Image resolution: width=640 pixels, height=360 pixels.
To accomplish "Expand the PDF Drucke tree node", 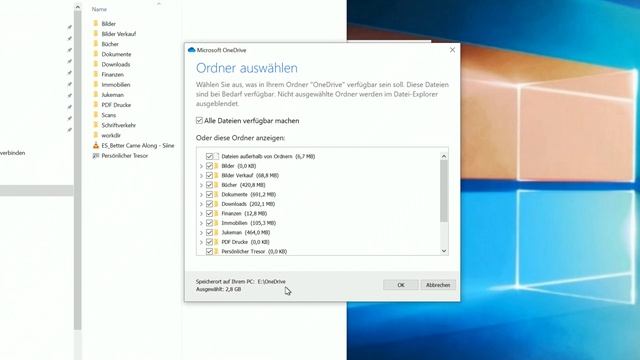I will click(x=201, y=242).
